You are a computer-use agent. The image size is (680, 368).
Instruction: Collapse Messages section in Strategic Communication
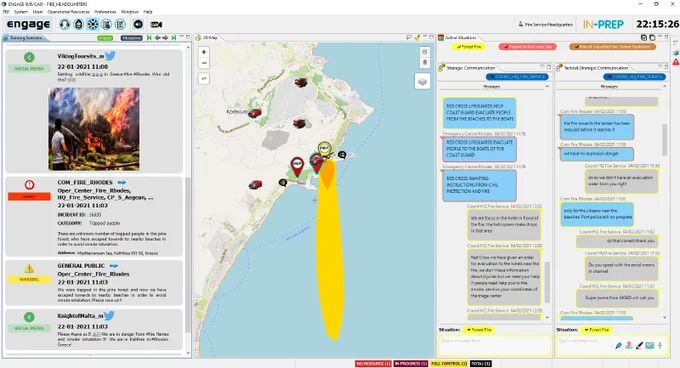point(547,87)
